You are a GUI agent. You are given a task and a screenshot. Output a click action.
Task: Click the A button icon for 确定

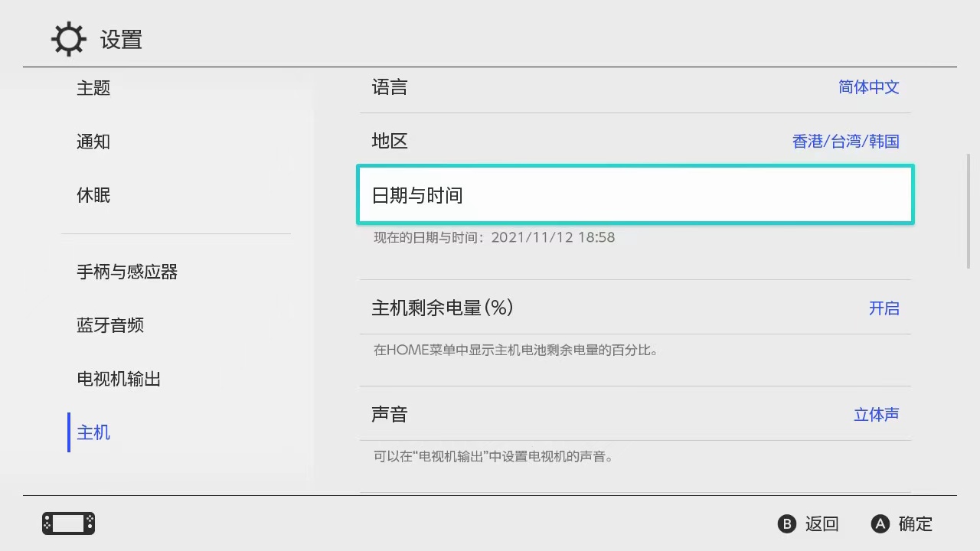coord(880,523)
